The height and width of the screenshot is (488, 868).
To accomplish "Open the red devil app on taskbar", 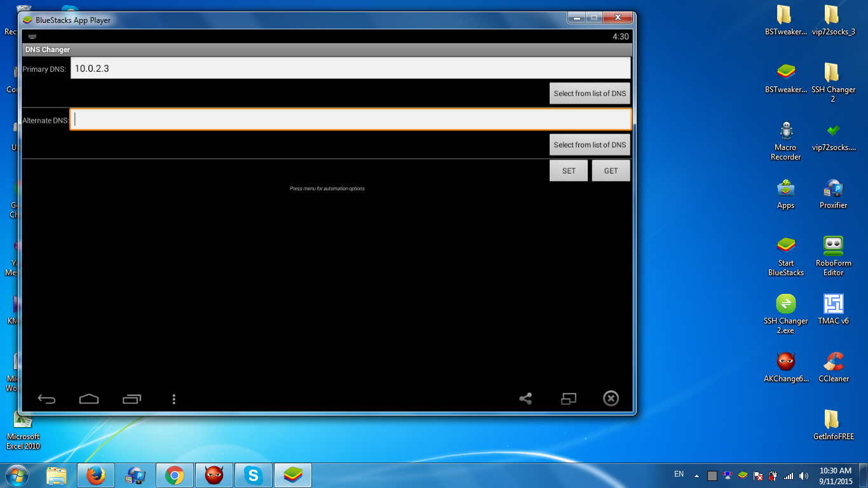I will [214, 475].
